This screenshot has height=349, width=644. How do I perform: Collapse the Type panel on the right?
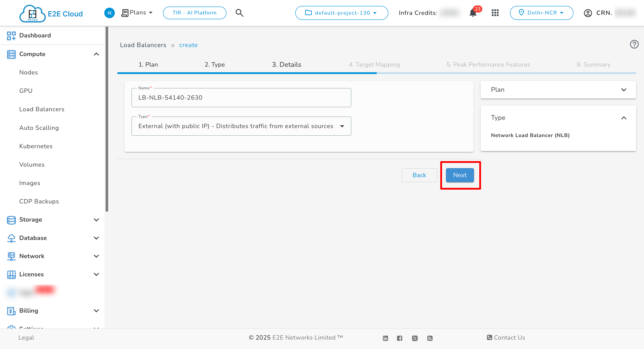(x=624, y=118)
